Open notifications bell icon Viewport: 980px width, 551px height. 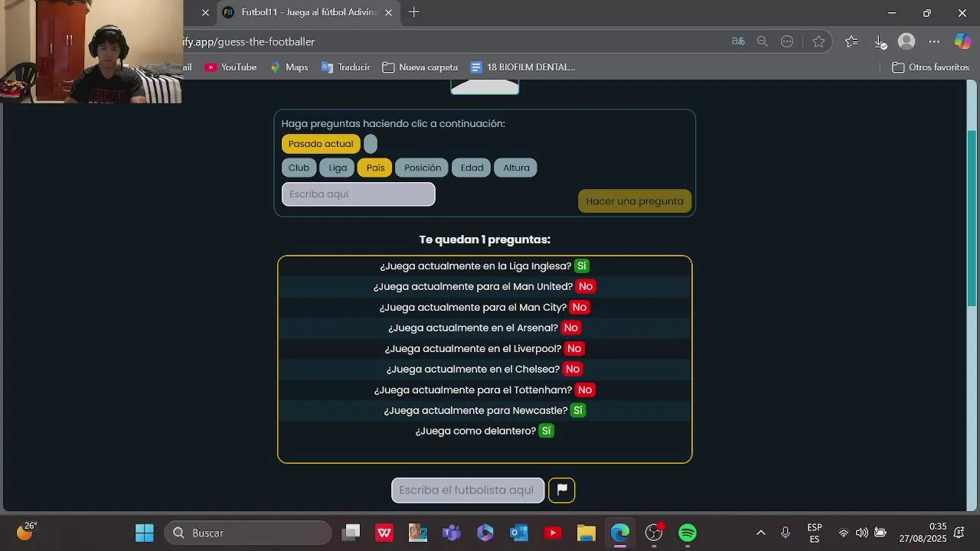point(959,533)
